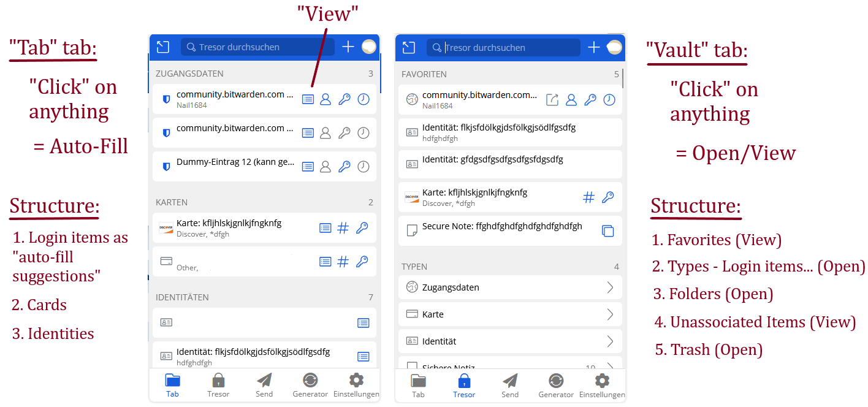Click view icon on the 'Other,' card row
868x407 pixels.
click(325, 262)
